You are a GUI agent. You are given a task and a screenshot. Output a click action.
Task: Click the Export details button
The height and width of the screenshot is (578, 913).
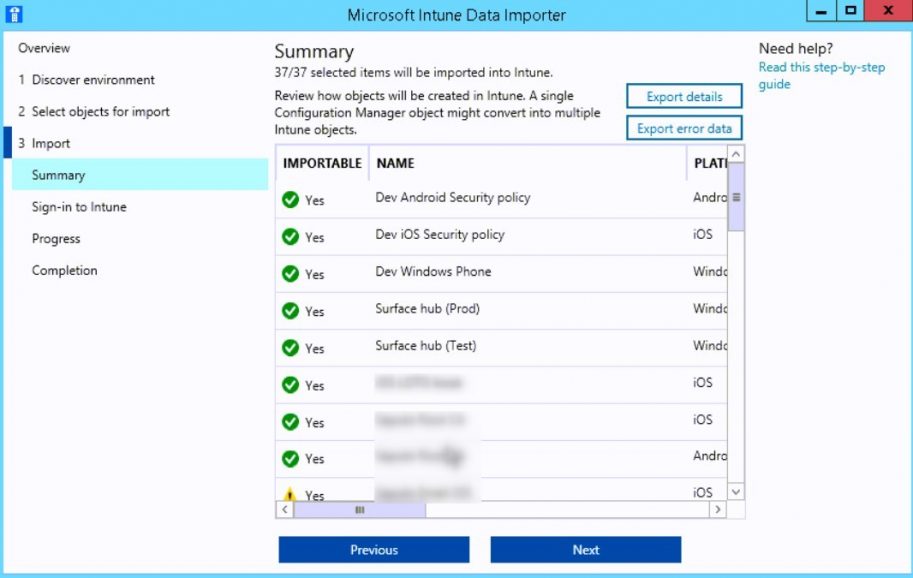tap(684, 96)
